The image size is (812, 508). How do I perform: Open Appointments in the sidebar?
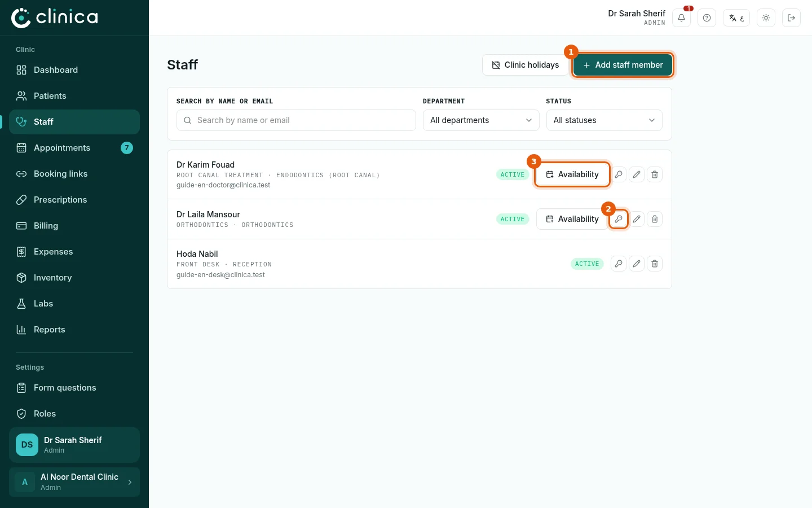tap(74, 148)
